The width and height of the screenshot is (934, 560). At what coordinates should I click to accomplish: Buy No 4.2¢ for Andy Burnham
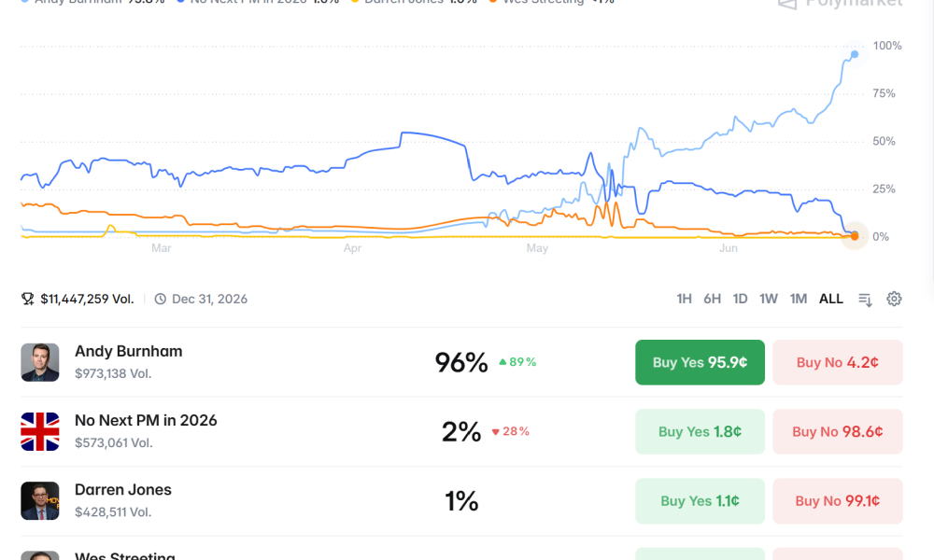click(838, 362)
